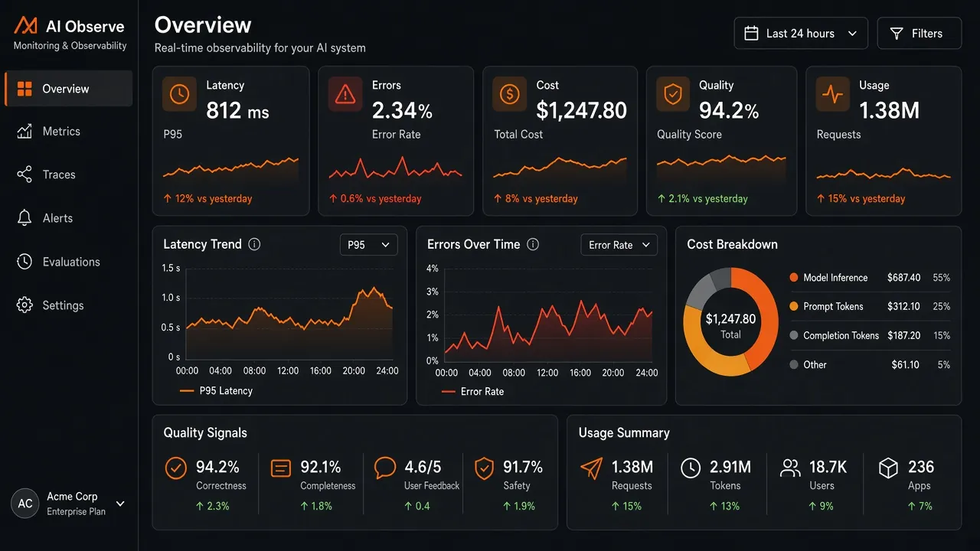Expand the Last 24 hours time range picker
Viewport: 980px width, 551px height.
tap(801, 34)
